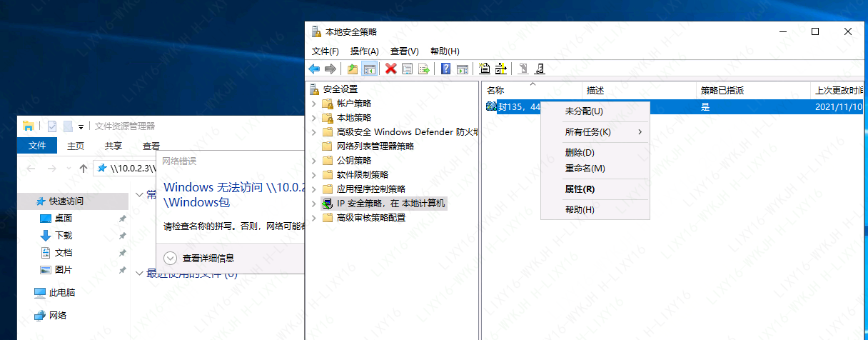Click the Manage IP filter lists toolbar icon

pos(500,69)
